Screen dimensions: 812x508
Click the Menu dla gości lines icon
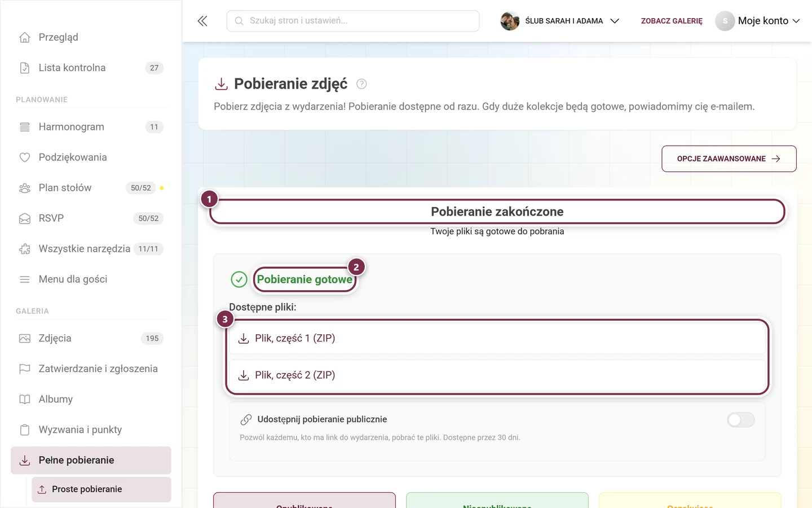25,279
